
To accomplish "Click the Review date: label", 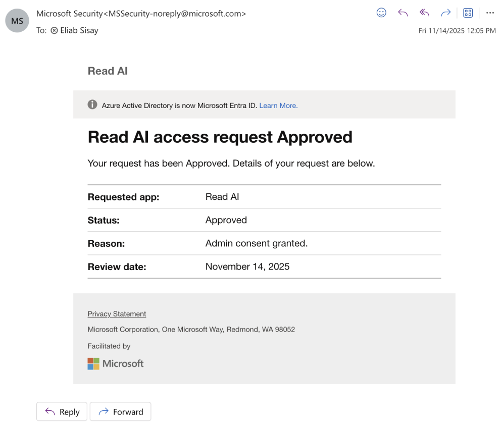I will click(x=117, y=267).
